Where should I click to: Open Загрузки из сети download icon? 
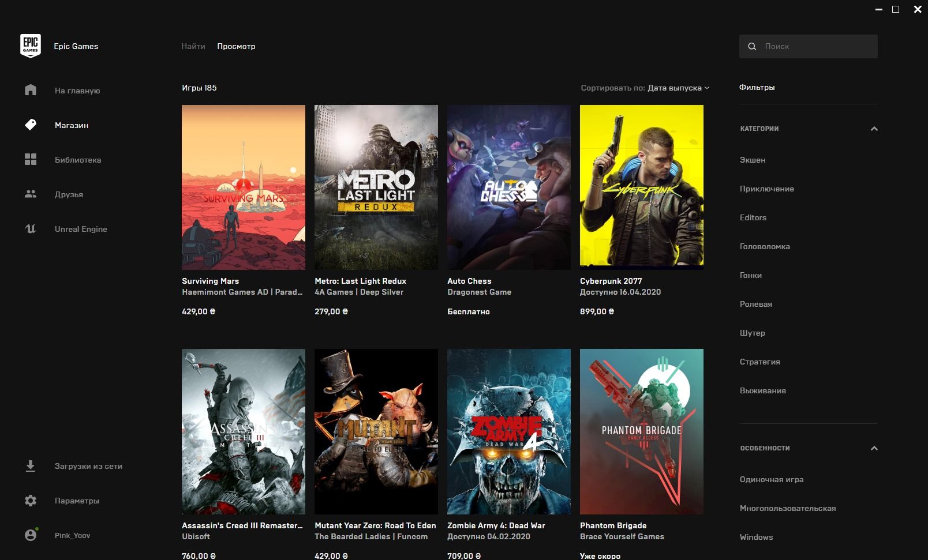pos(30,466)
